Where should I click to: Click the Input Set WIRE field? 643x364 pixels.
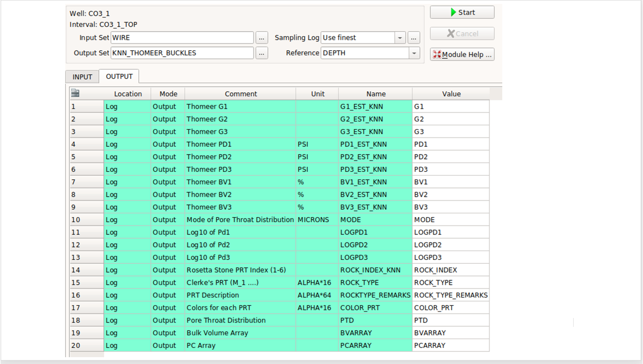point(182,38)
